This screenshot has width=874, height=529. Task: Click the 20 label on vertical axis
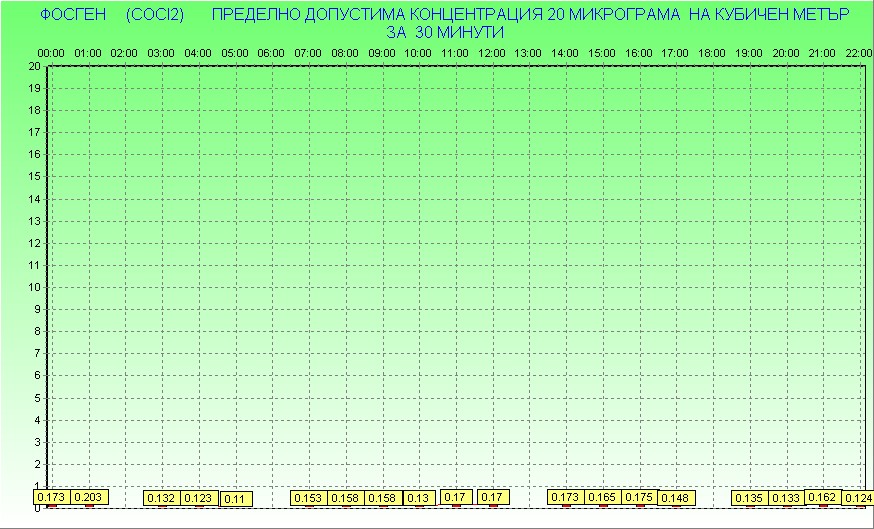[35, 66]
